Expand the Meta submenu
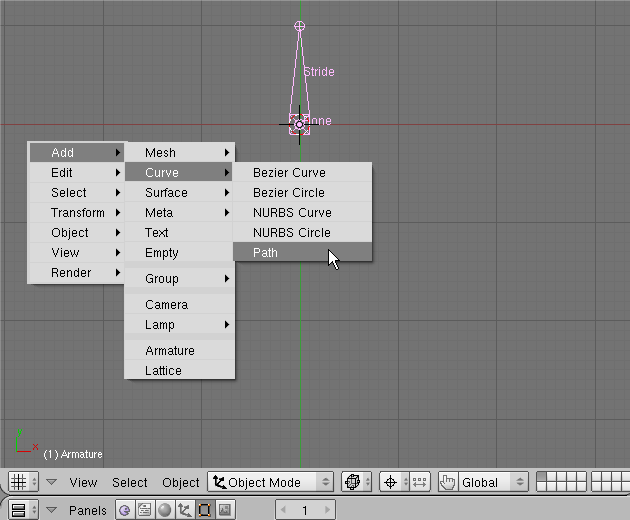This screenshot has width=630, height=520. (x=180, y=212)
